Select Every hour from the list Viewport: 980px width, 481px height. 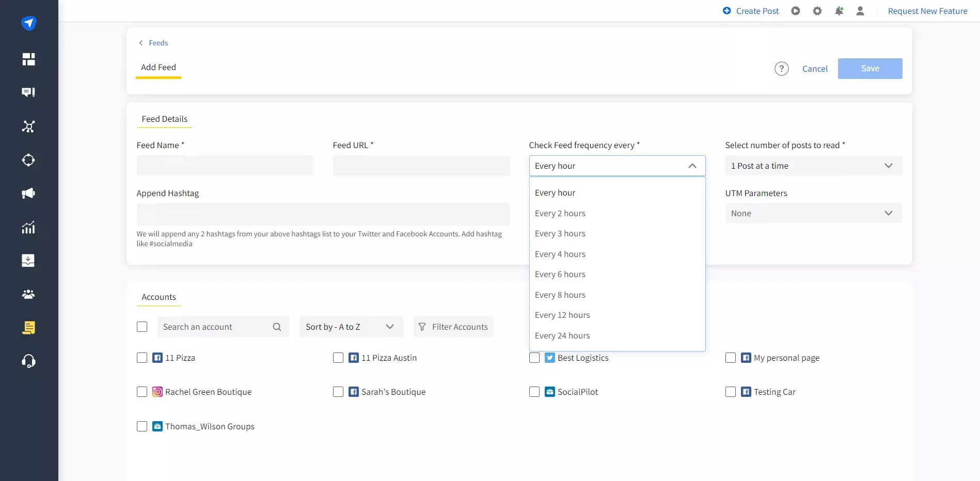point(617,193)
